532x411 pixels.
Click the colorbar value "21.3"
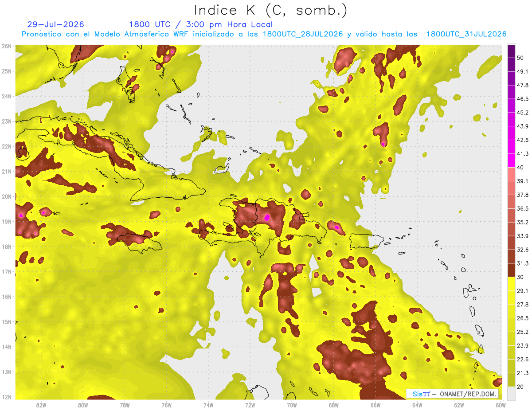point(523,373)
